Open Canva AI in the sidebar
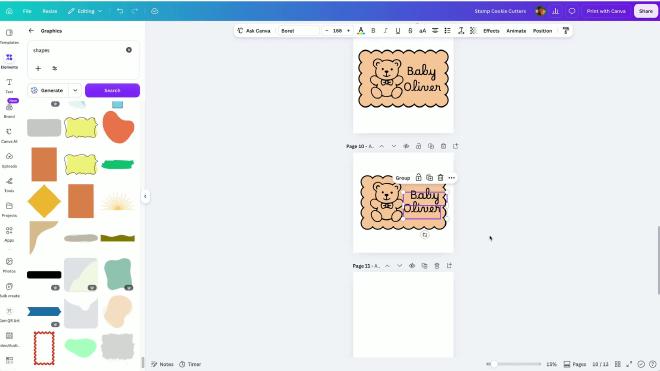The height and width of the screenshot is (371, 660). coord(9,135)
